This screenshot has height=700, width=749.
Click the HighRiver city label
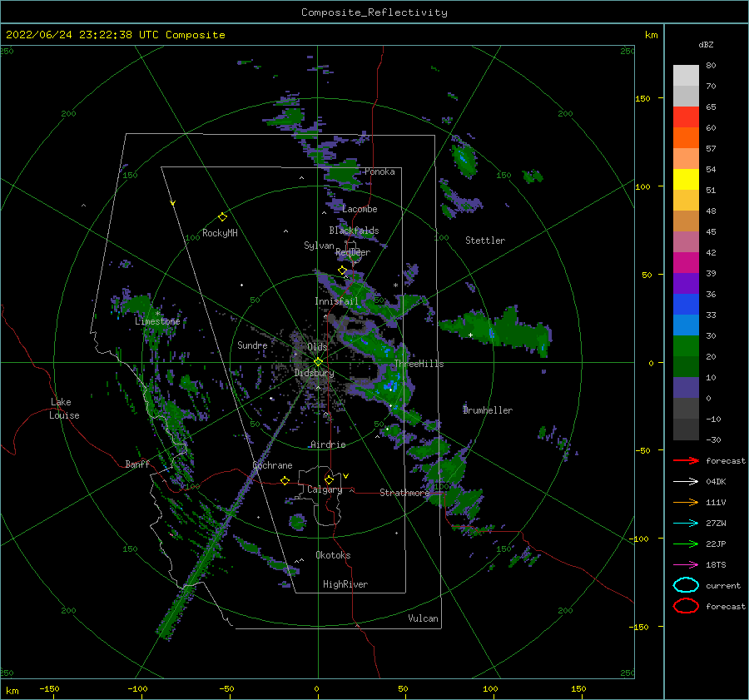tap(345, 584)
